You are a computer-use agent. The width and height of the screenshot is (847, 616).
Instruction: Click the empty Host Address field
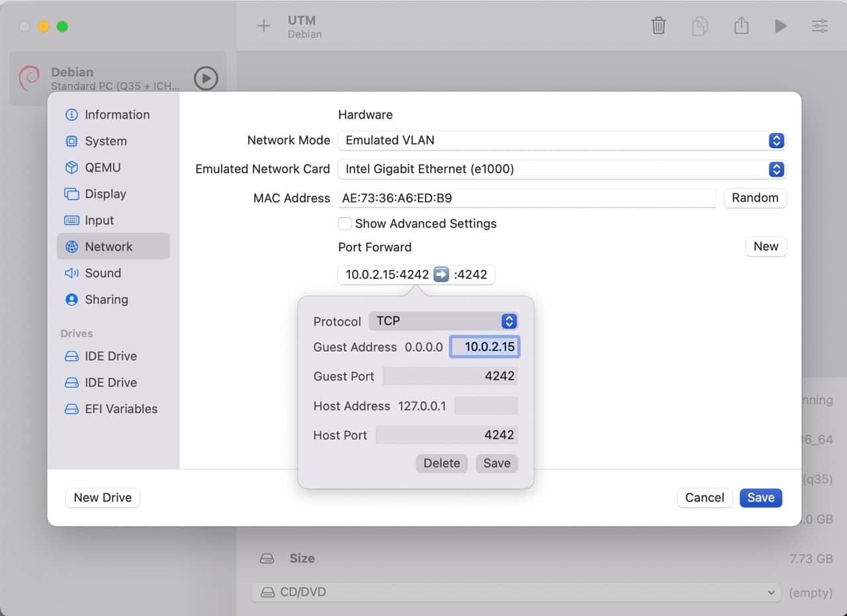pyautogui.click(x=486, y=406)
